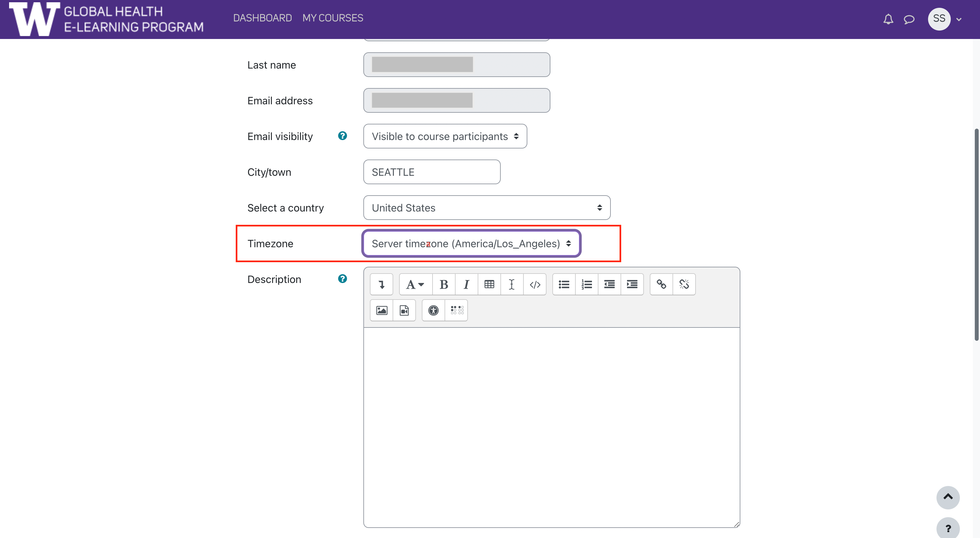Screen dimensions: 980x538
Task: Insert numbered ordered list
Action: [587, 284]
